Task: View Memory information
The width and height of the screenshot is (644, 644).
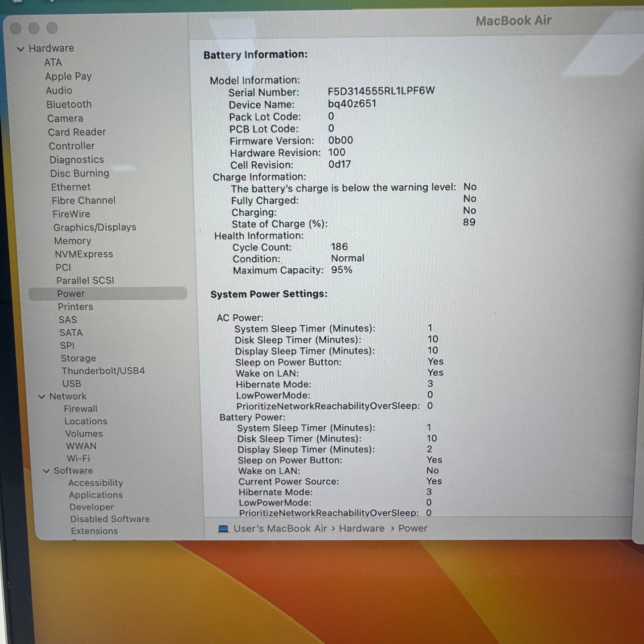Action: click(x=73, y=241)
